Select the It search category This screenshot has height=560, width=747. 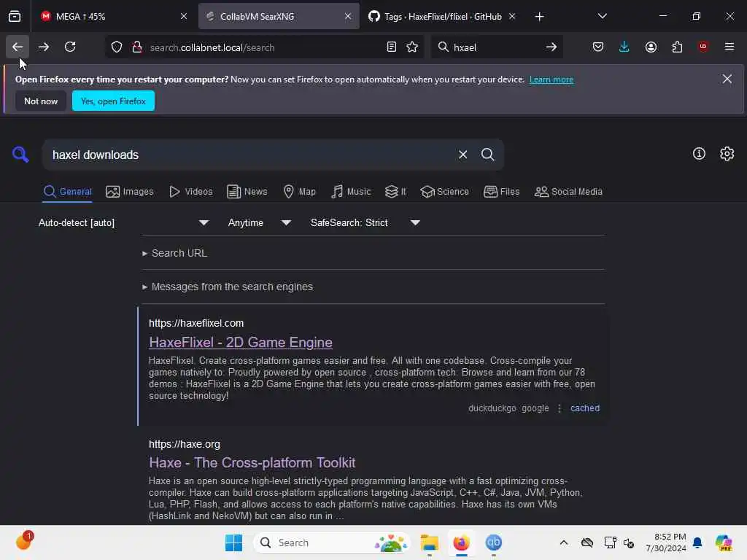[x=395, y=192]
